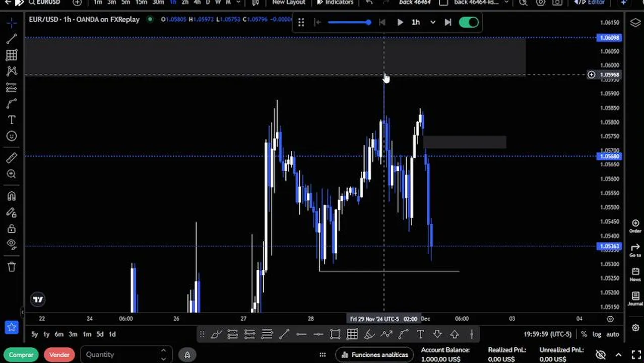This screenshot has width=644, height=363.
Task: Switch to the 15m timeframe
Action: (141, 3)
